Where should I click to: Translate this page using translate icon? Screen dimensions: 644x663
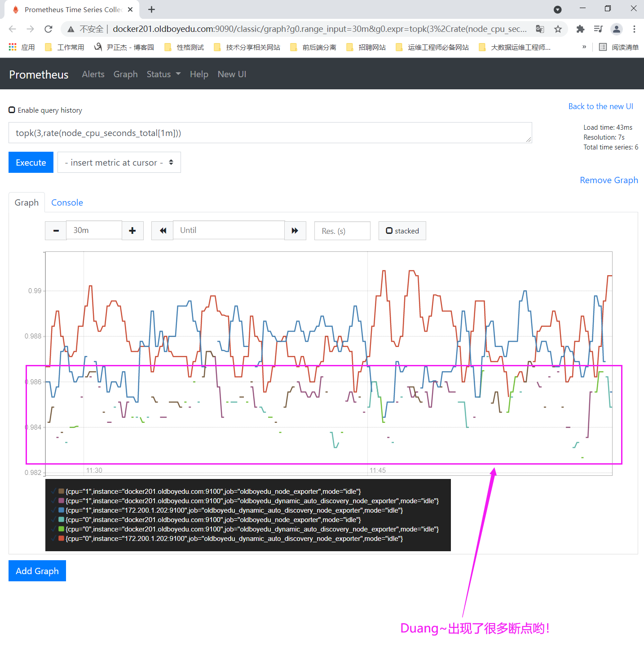[x=540, y=29]
